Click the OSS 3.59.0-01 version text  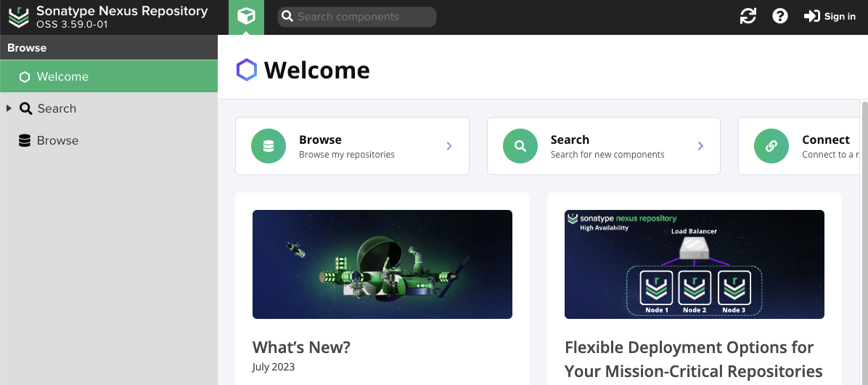pos(72,25)
